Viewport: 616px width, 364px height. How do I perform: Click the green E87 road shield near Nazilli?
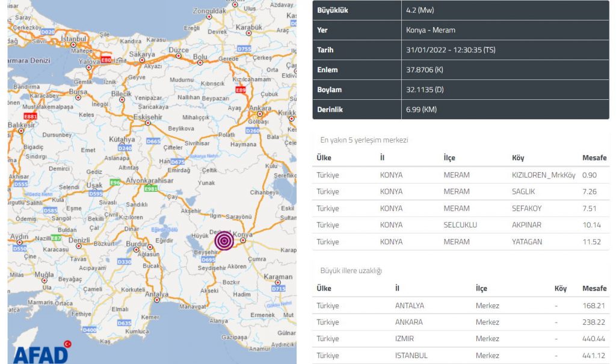tap(56, 238)
